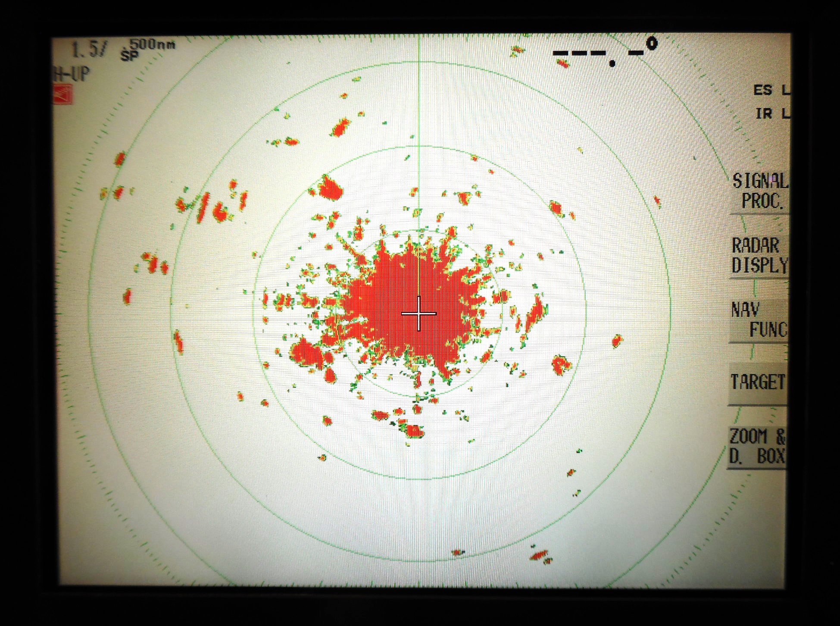Open the NAV FUNC menu
This screenshot has height=626, width=840.
(759, 320)
